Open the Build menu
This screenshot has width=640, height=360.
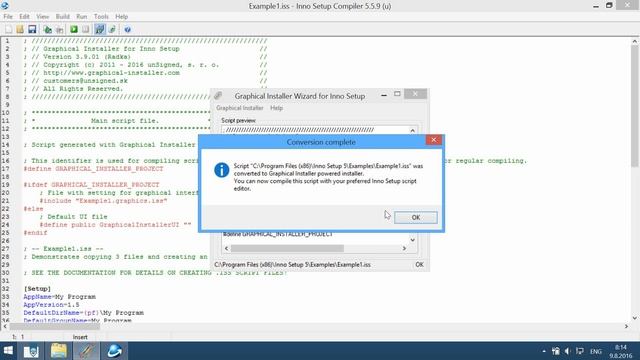pyautogui.click(x=62, y=17)
